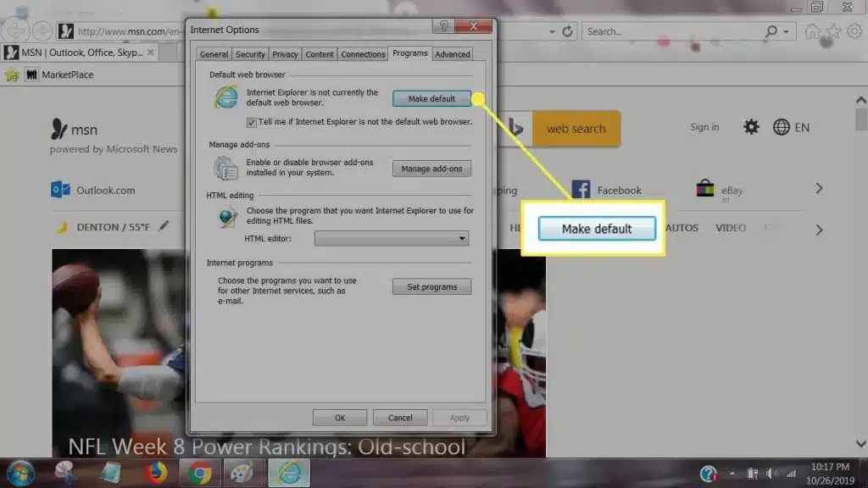Launch Firefox from the taskbar
This screenshot has width=868, height=488.
point(155,472)
